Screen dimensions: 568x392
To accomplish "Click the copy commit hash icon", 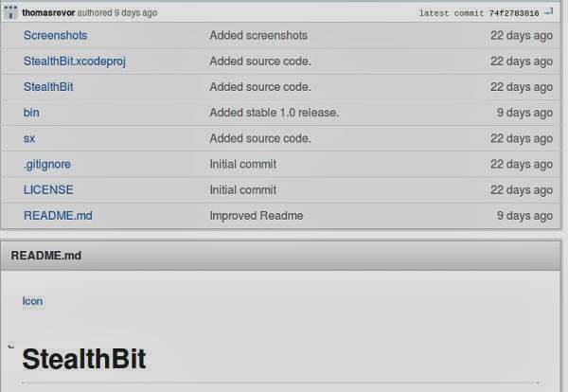I will pos(549,13).
